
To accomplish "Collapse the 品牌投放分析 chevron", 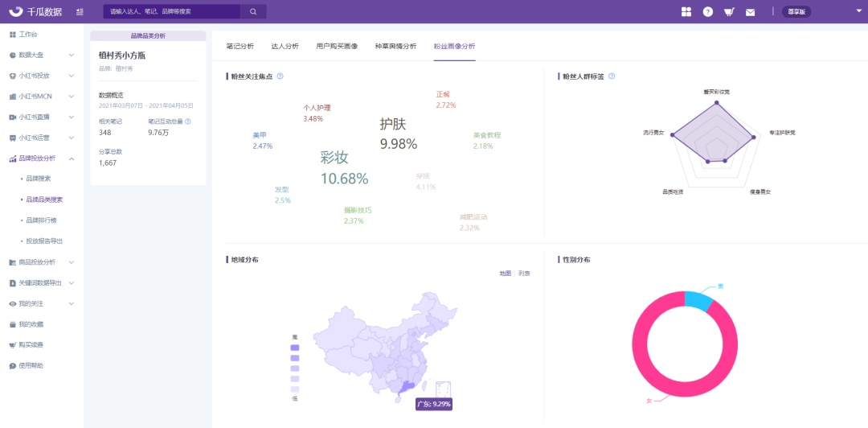I will click(x=72, y=158).
